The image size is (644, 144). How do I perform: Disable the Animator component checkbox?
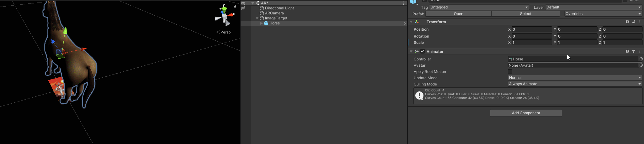423,51
